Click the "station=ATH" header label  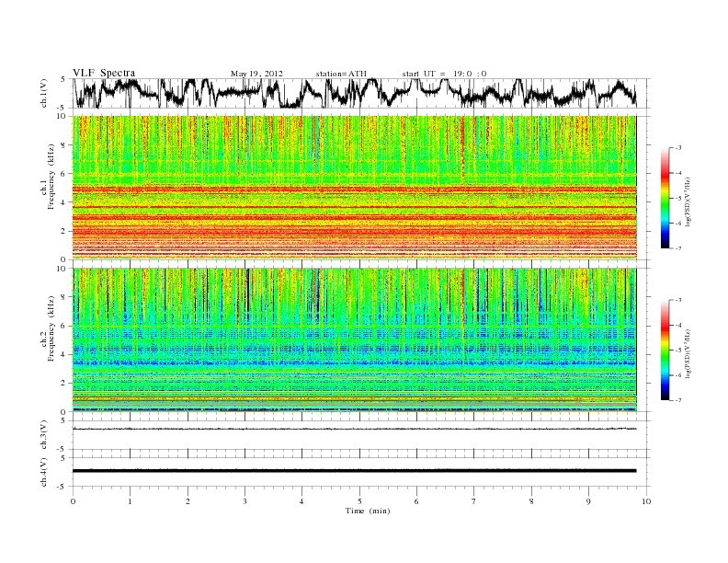pos(341,74)
